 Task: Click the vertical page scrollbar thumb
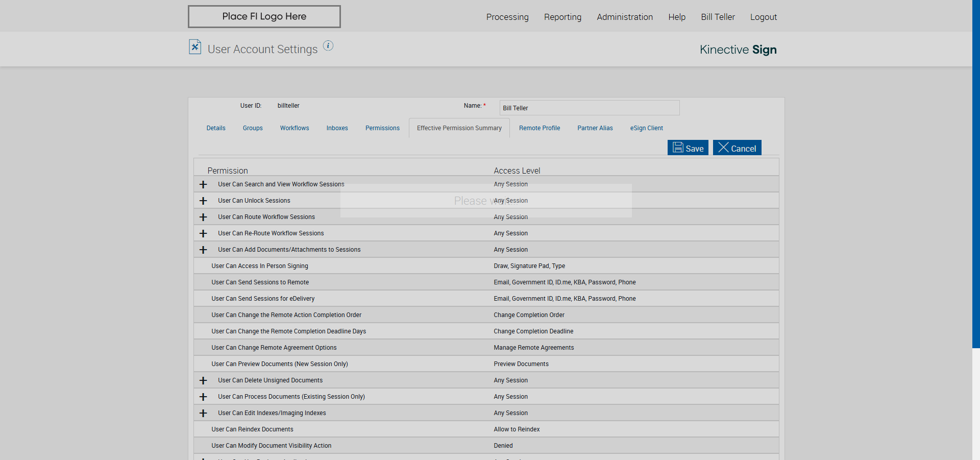point(976,174)
